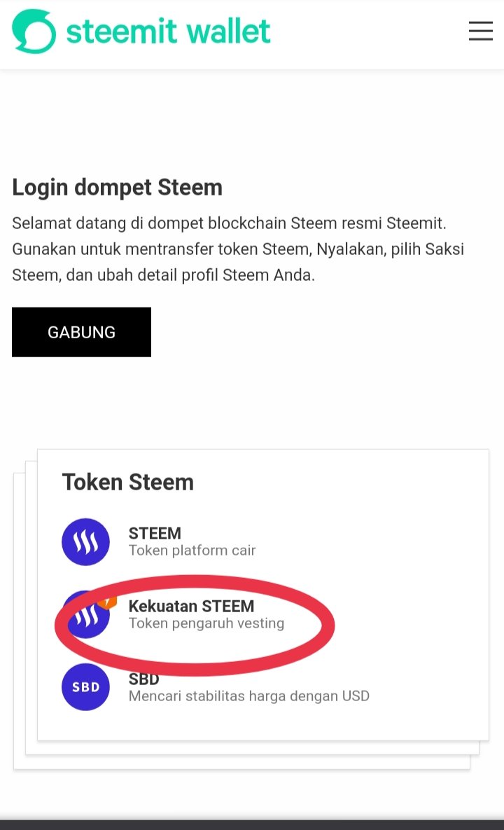This screenshot has height=830, width=504.
Task: Click the orange badge on Kekuatan STEEM icon
Action: point(108,602)
